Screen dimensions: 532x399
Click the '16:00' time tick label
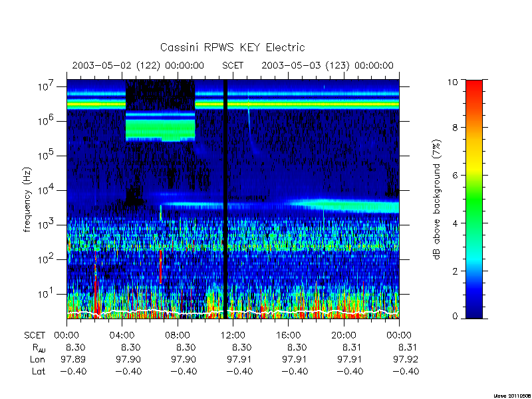tap(288, 336)
